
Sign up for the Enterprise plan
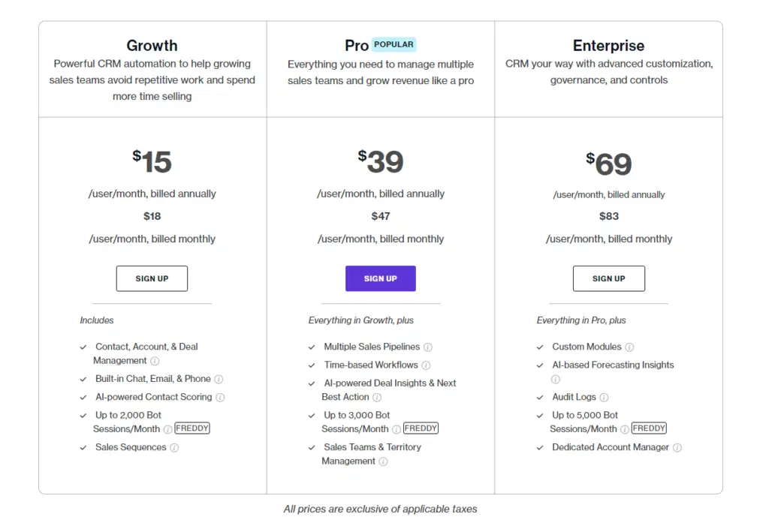tap(608, 278)
